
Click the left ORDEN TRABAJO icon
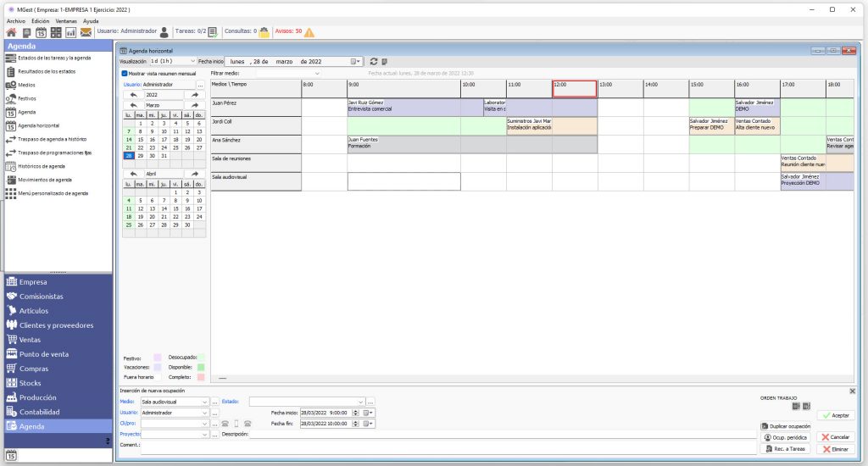pos(795,406)
